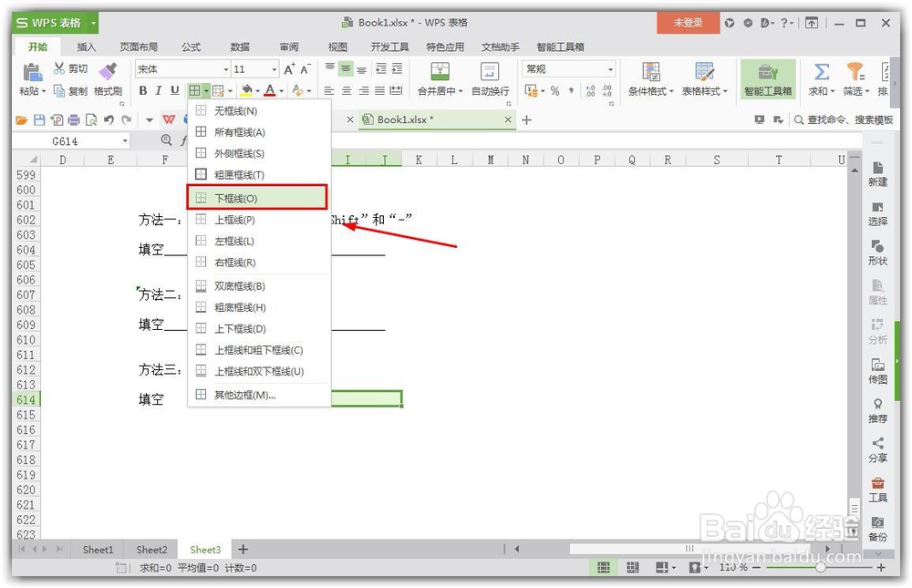The width and height of the screenshot is (912, 588).
Task: Open the font name dropdown
Action: (226, 70)
